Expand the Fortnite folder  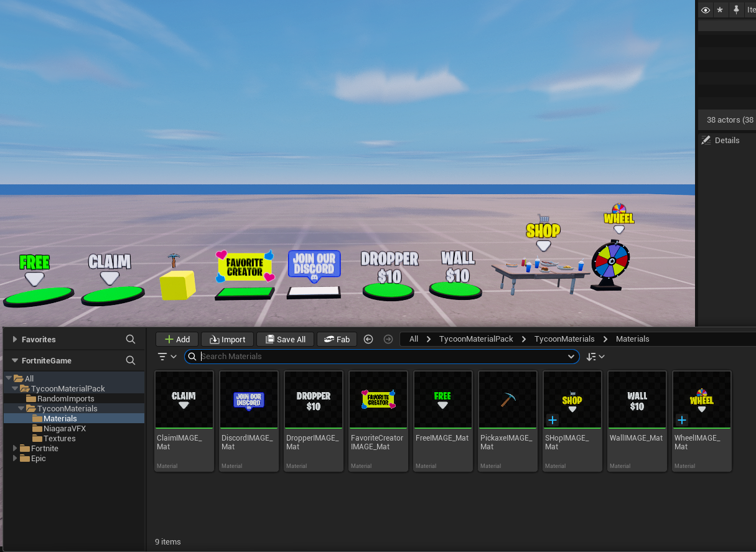pos(16,449)
